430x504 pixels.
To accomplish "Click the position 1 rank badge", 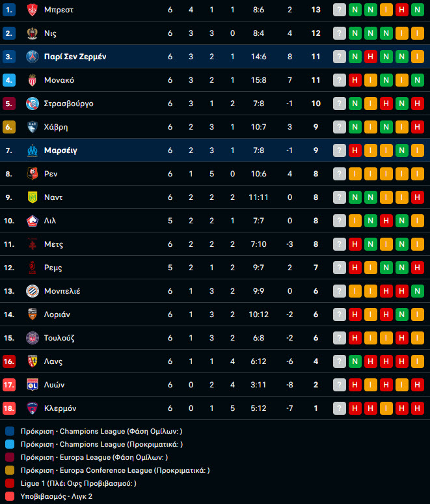I will [9, 10].
